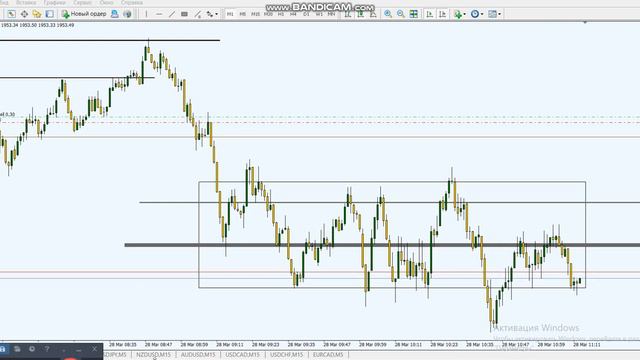Click the zoom in magnifier icon
Viewport: 640px width, 360px height.
point(388,14)
